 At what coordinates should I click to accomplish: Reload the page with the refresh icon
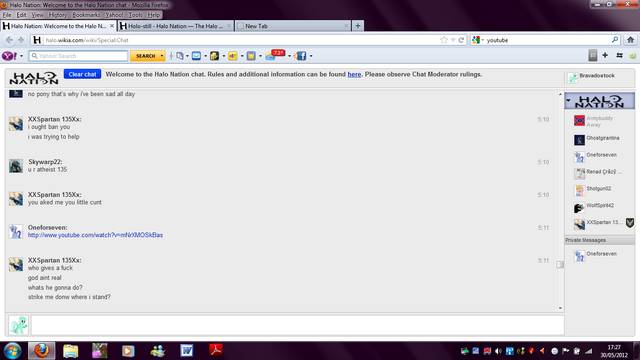[461, 40]
